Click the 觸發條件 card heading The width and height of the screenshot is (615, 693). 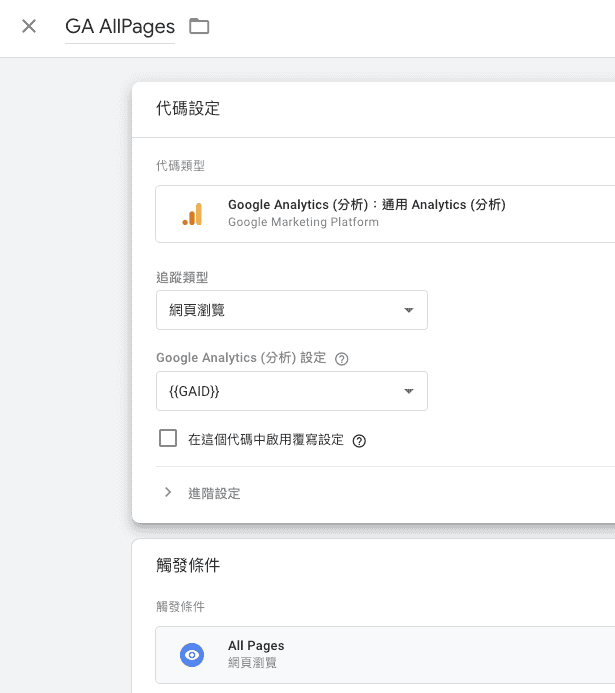tap(188, 566)
